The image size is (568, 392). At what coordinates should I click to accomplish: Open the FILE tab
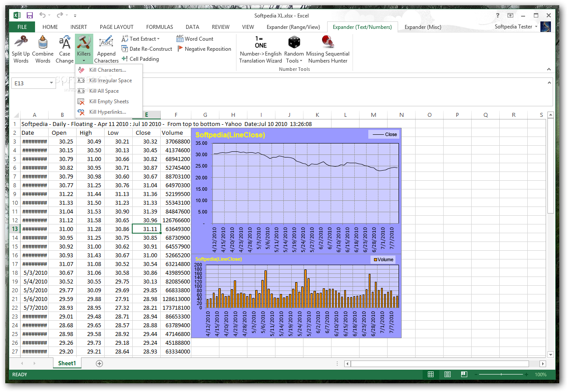click(x=22, y=27)
